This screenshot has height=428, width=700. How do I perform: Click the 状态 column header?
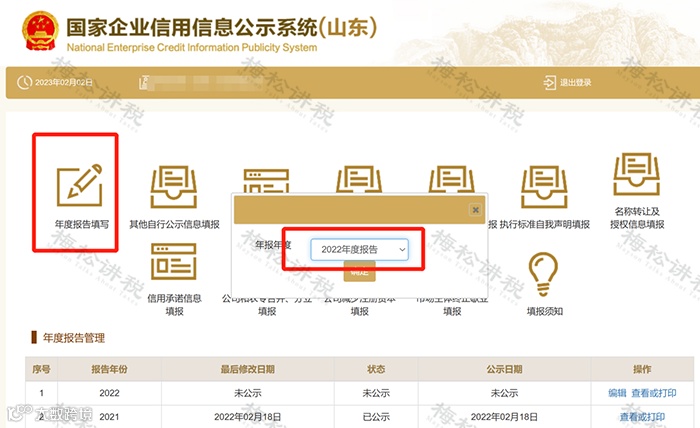376,369
